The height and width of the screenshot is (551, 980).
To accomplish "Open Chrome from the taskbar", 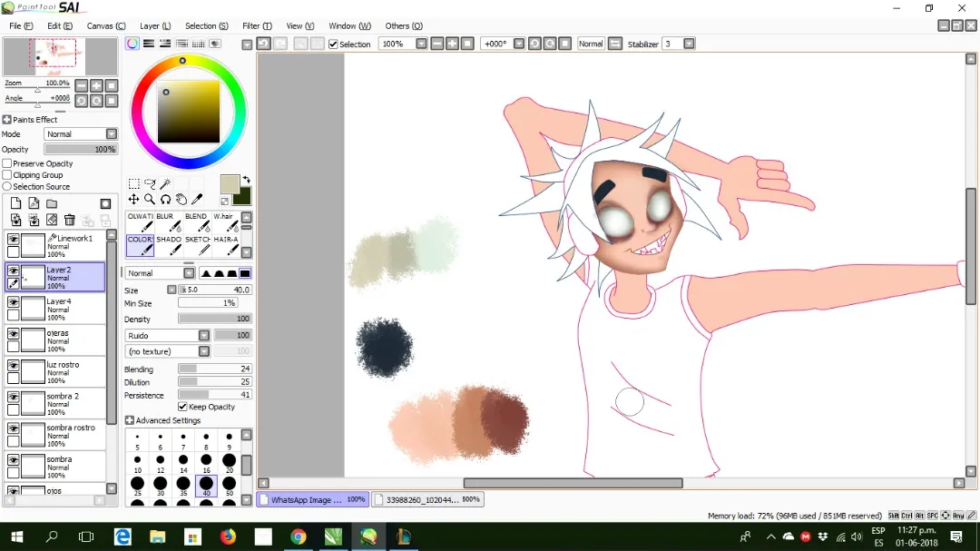I will click(x=299, y=536).
